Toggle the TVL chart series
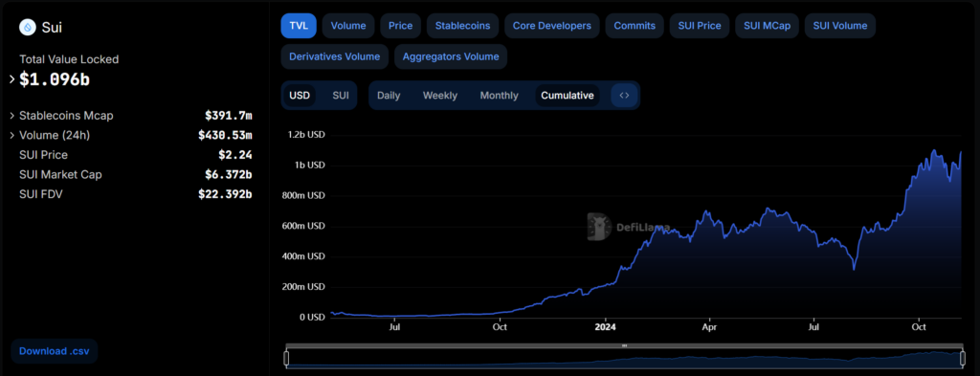Image resolution: width=980 pixels, height=376 pixels. 299,26
